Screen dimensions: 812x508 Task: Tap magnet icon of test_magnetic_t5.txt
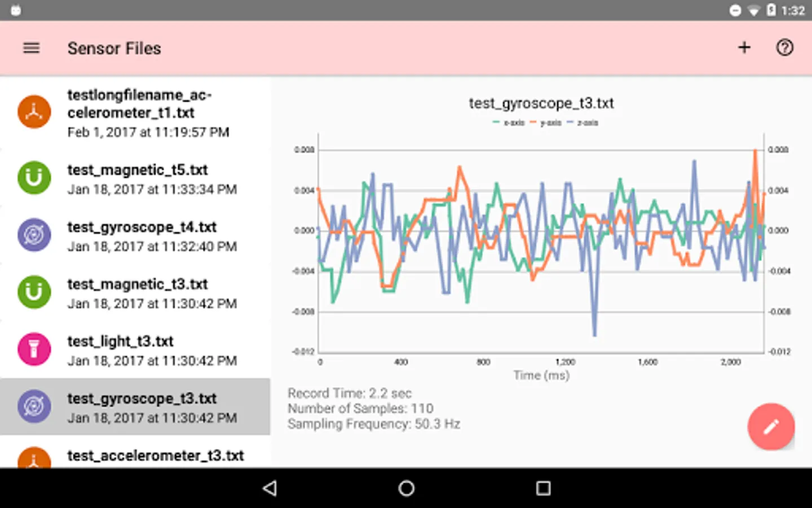[x=34, y=178]
